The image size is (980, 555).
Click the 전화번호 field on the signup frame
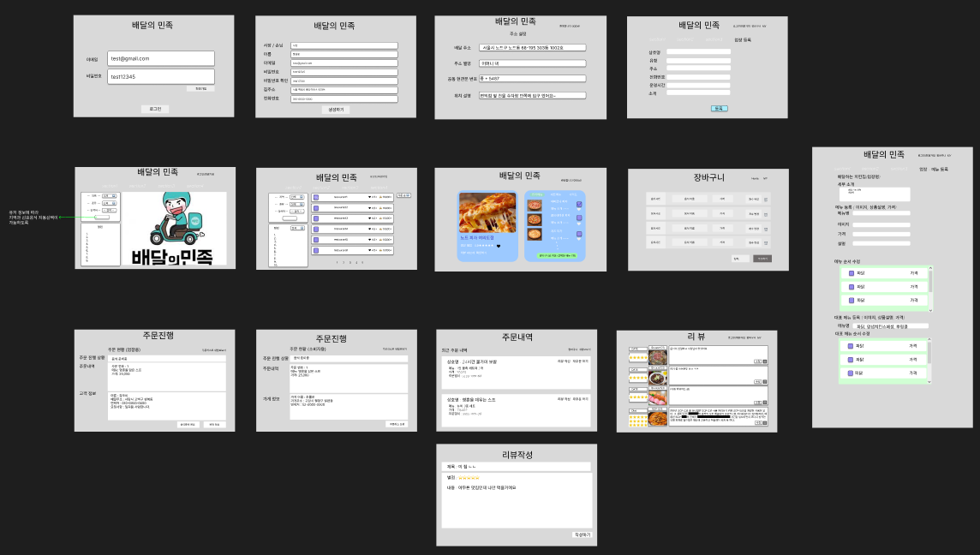click(x=344, y=98)
